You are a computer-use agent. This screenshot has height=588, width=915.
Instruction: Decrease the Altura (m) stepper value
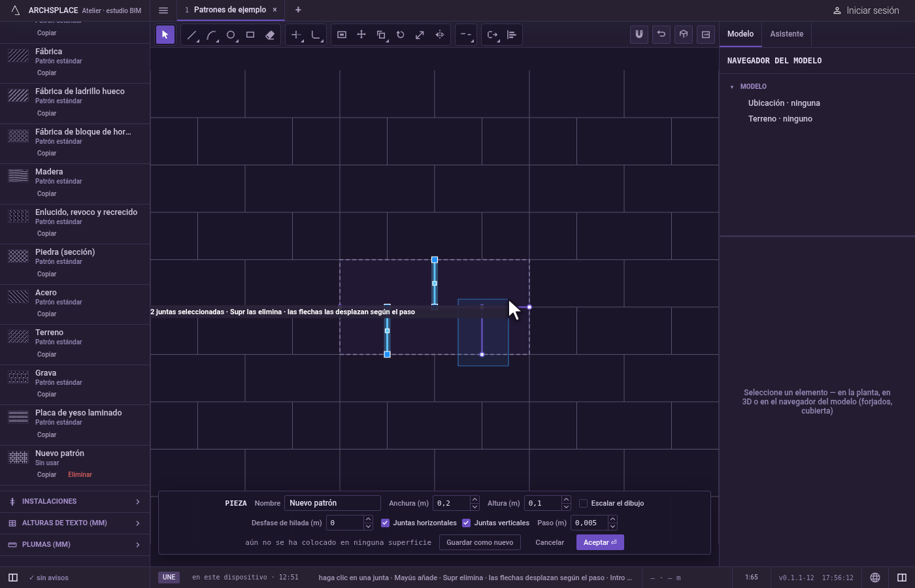566,507
